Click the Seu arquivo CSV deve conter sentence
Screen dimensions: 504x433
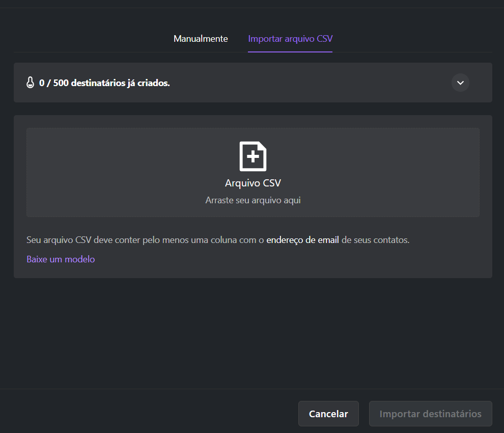tap(218, 240)
